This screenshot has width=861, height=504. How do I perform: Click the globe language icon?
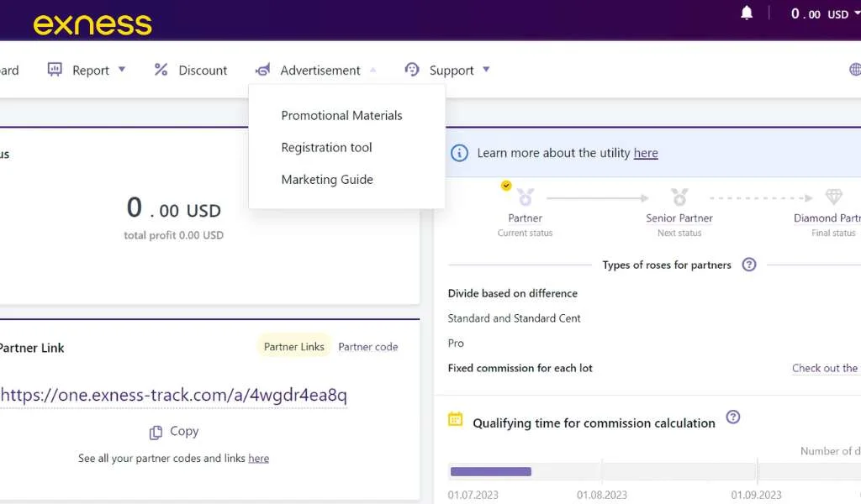(854, 70)
